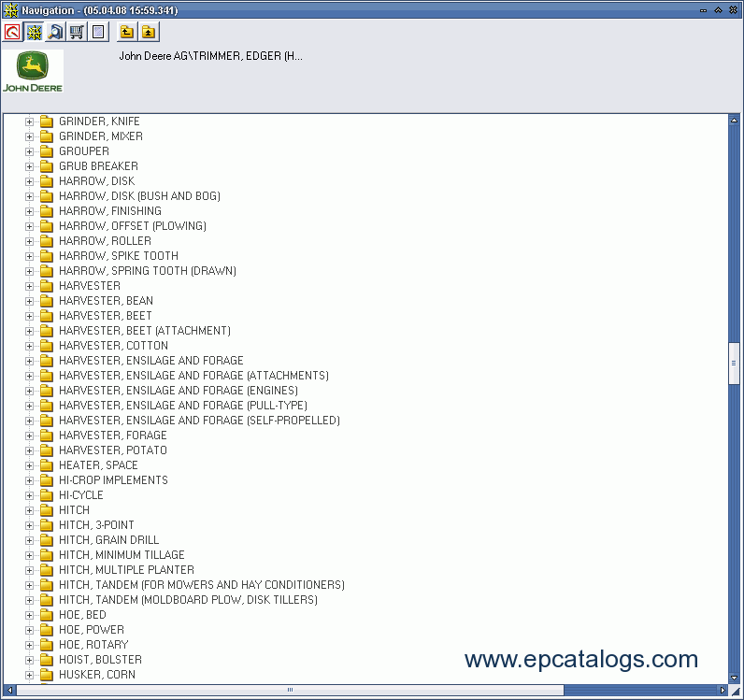Click the vertical scrollbar thumb
This screenshot has width=744, height=700.
(734, 363)
